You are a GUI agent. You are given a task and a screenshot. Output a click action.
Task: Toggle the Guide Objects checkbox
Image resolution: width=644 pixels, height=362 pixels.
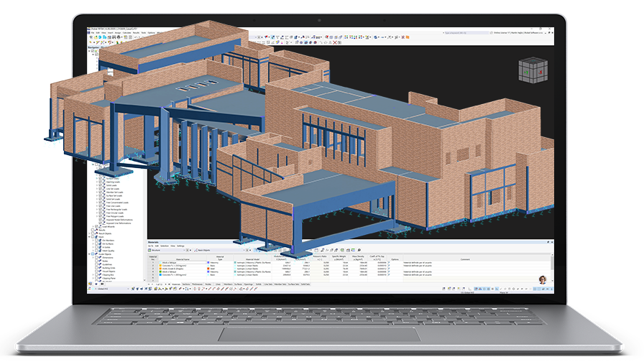coord(93,254)
